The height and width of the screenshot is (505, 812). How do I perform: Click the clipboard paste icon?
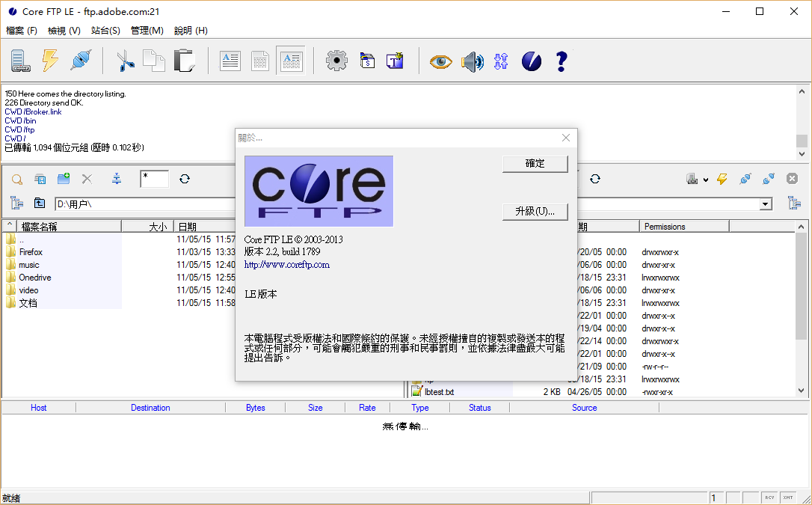(184, 61)
